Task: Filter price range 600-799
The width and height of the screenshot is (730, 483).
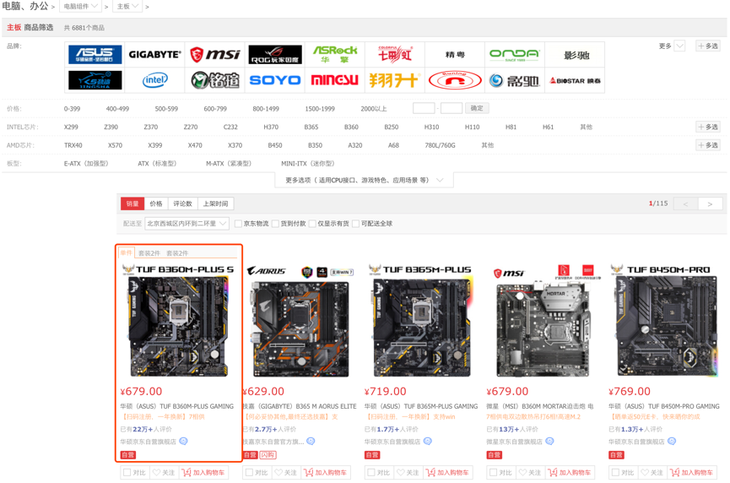Action: click(215, 109)
